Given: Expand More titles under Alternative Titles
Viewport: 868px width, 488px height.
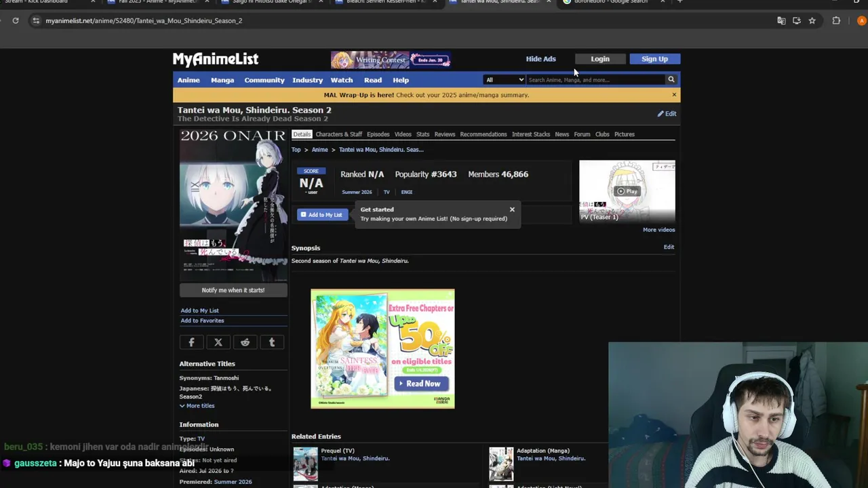Looking at the screenshot, I should pyautogui.click(x=197, y=406).
